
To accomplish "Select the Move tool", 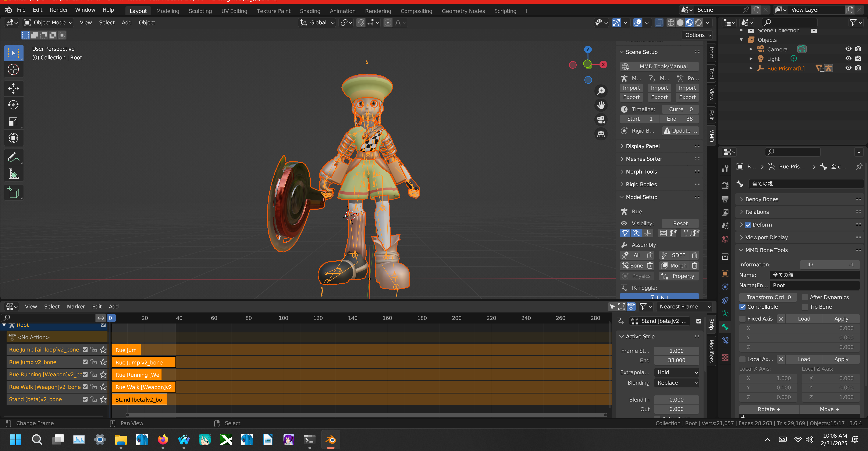I will point(14,88).
